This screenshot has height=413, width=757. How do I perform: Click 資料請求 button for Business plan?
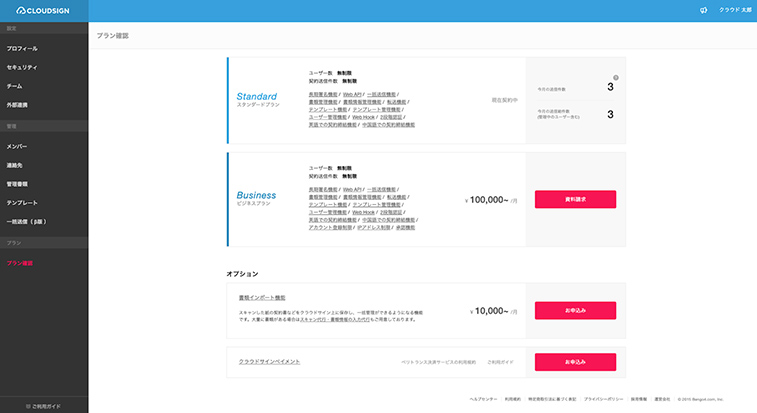[575, 199]
